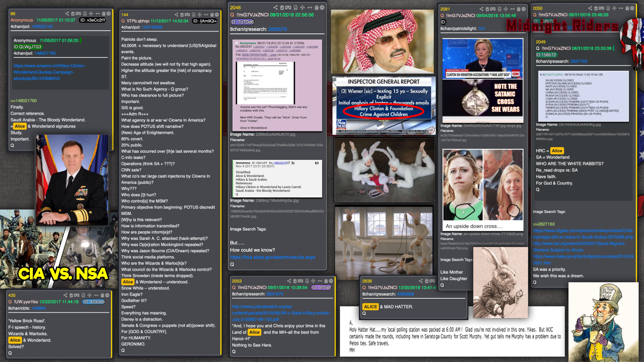The height and width of the screenshot is (362, 644).
Task: Collapse post 435 with the up chevron
Action: pos(107,295)
